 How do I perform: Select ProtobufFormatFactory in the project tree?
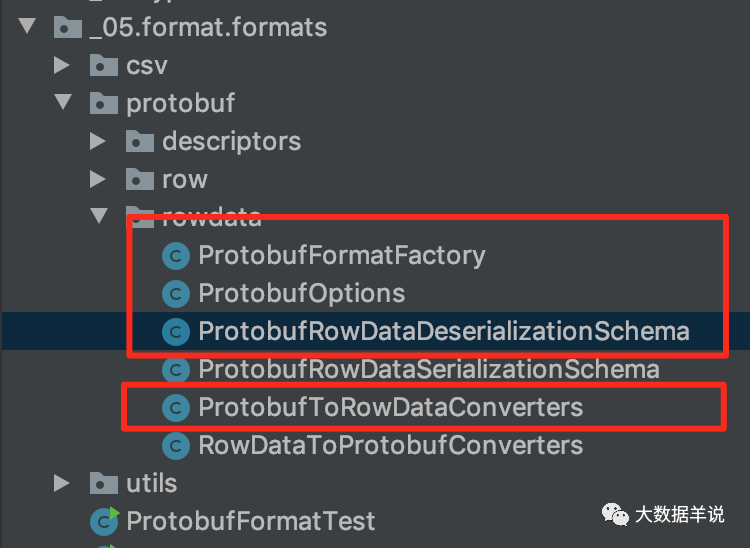tap(342, 255)
